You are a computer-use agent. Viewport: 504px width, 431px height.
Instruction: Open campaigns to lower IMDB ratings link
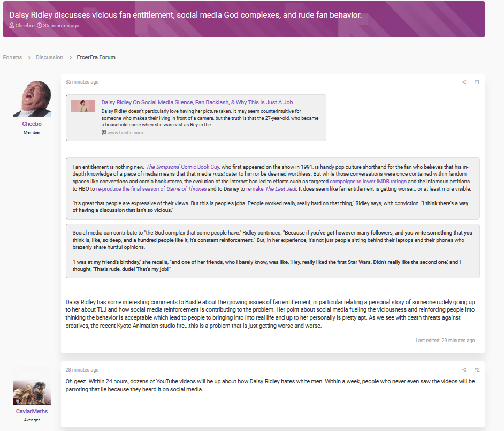[x=368, y=182]
